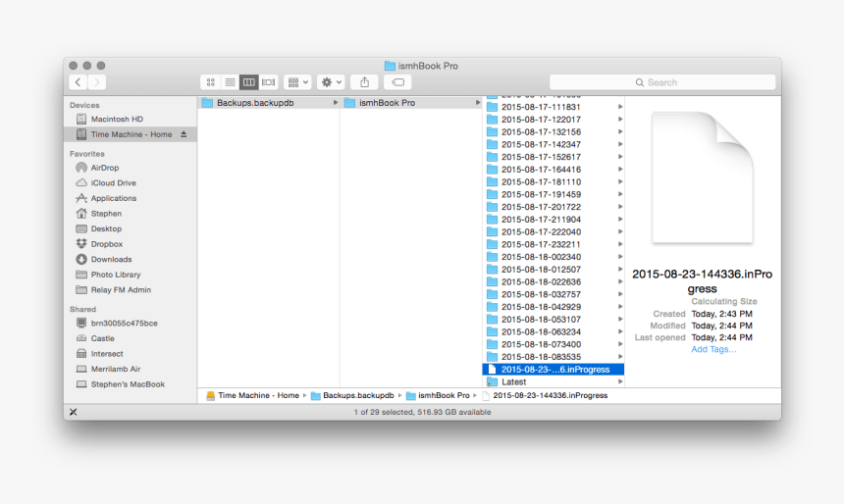Click the X icon in status bar

[74, 412]
